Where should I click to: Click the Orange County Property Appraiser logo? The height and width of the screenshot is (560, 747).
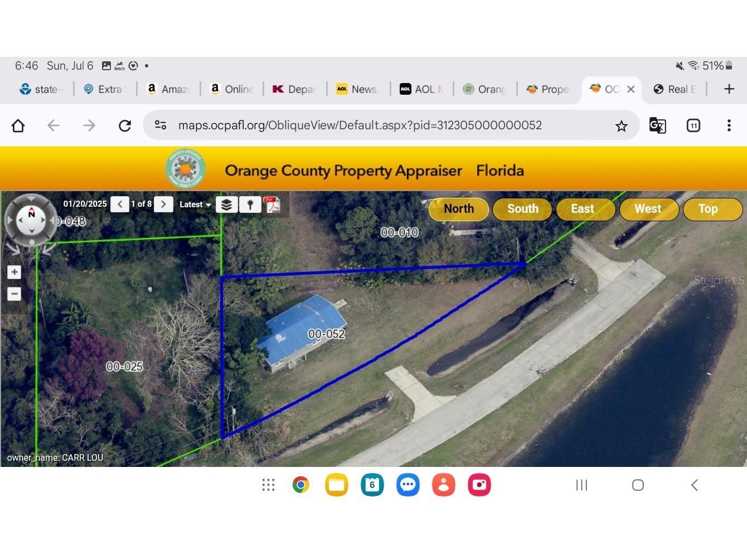(185, 168)
